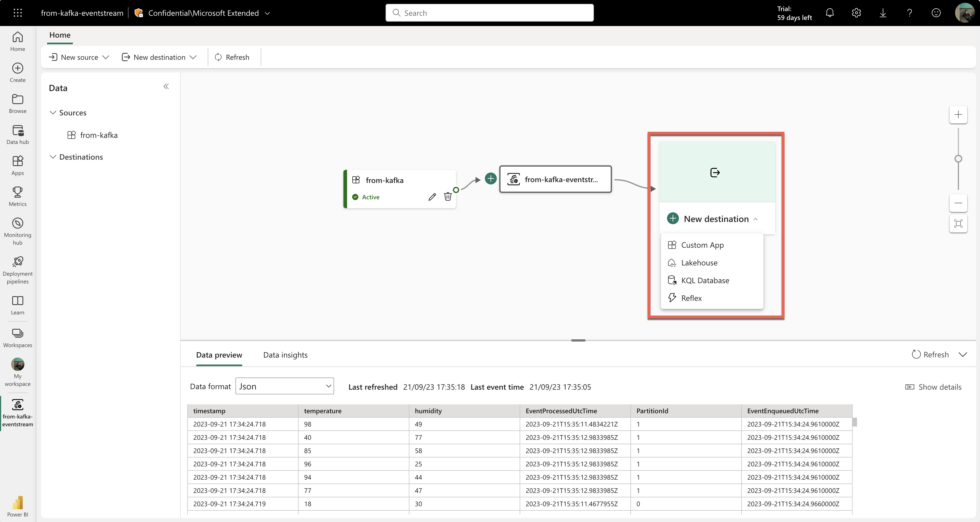Select from-kafka-eventstream sidebar item
Image resolution: width=980 pixels, height=522 pixels.
(x=17, y=413)
